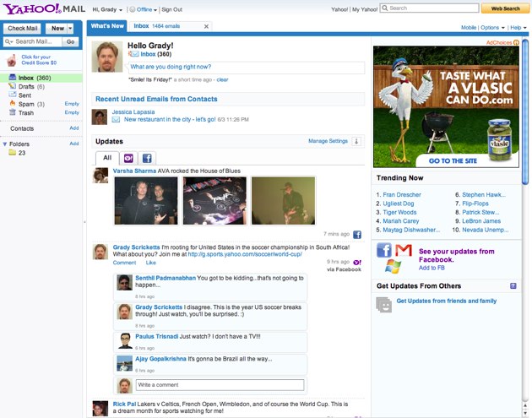Click the help icon beside Get Updates From Others

513,286
